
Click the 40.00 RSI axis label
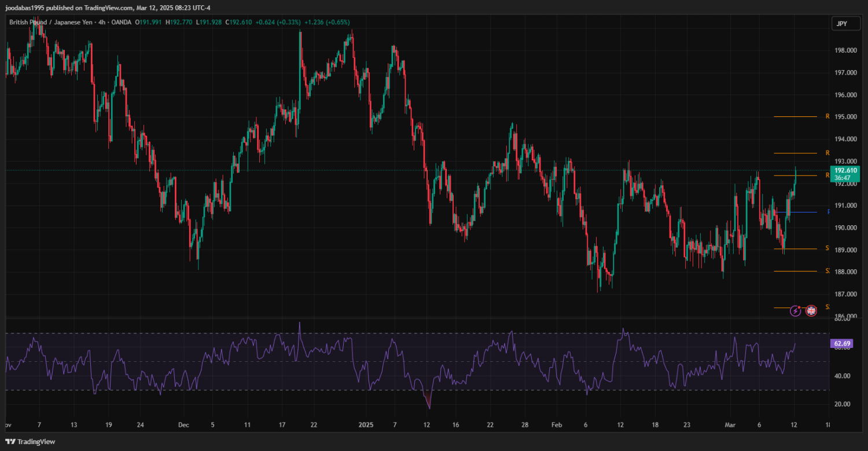843,376
